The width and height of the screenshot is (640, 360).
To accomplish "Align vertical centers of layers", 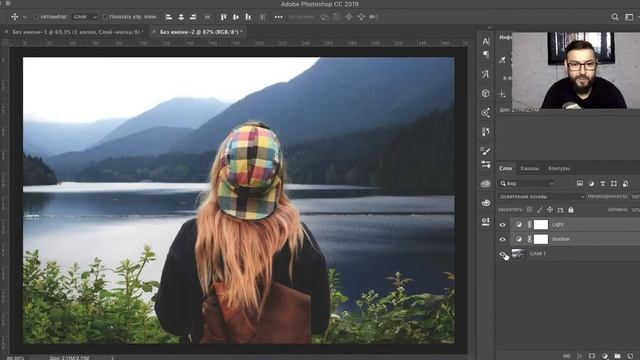I will [x=236, y=17].
